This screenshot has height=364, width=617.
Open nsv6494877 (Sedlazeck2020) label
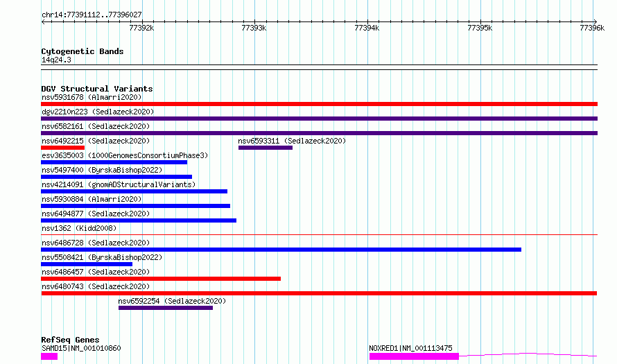click(x=96, y=214)
